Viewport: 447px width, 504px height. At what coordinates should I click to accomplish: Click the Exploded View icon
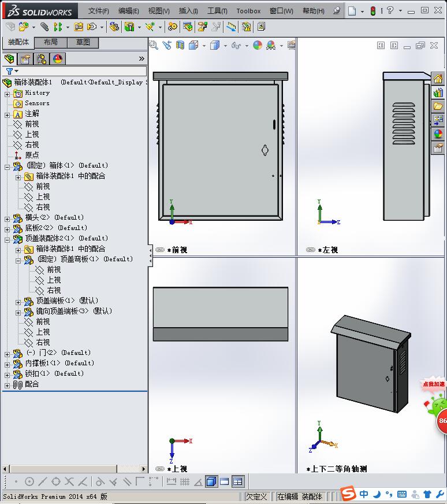(202, 27)
